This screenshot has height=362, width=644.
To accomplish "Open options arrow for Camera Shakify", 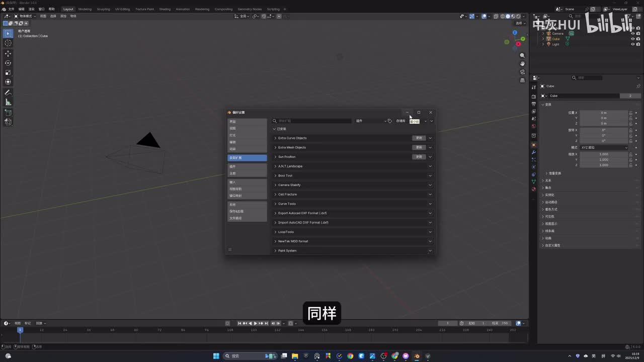I will [x=430, y=185].
